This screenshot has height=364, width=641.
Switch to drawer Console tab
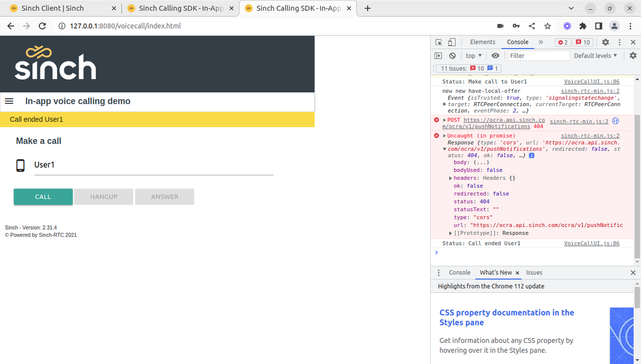tap(460, 273)
